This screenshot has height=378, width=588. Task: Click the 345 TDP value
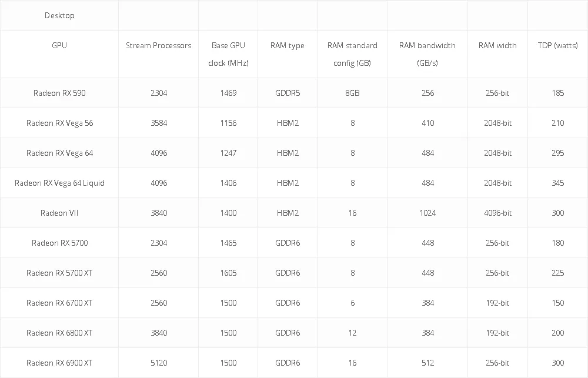pyautogui.click(x=557, y=183)
